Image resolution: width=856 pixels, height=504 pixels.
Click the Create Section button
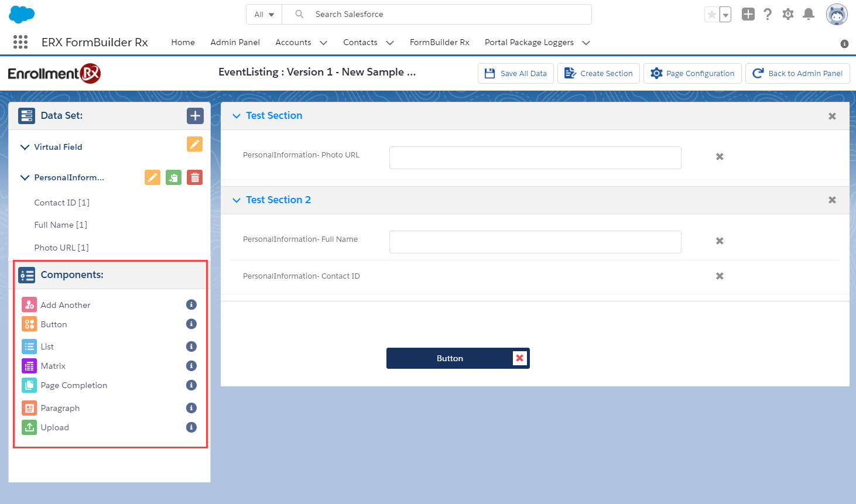click(598, 74)
